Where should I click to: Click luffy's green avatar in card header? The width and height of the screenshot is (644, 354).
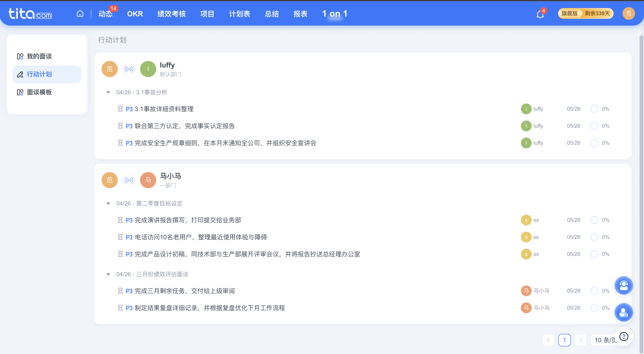tap(148, 69)
